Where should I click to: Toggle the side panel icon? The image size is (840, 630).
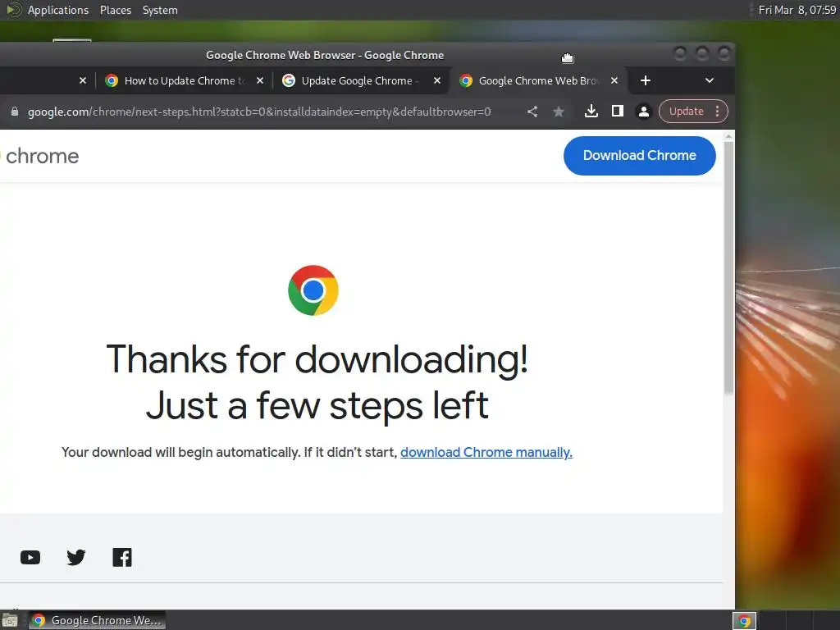tap(617, 111)
